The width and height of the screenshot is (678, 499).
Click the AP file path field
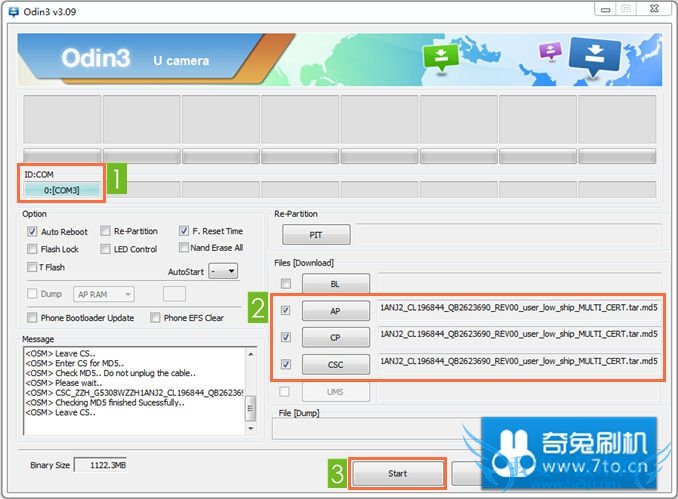tap(519, 308)
